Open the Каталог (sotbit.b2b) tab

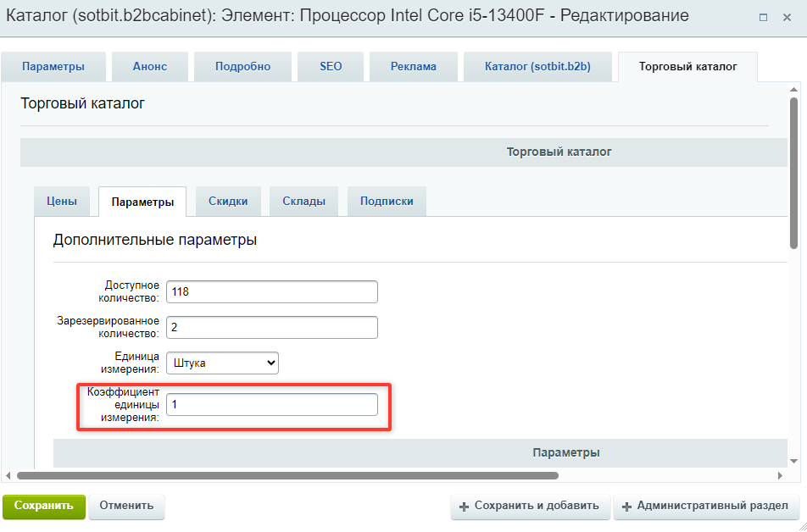[537, 66]
